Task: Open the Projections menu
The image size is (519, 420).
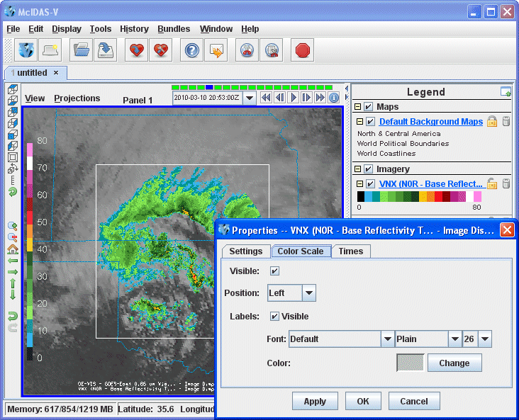Action: pos(77,98)
